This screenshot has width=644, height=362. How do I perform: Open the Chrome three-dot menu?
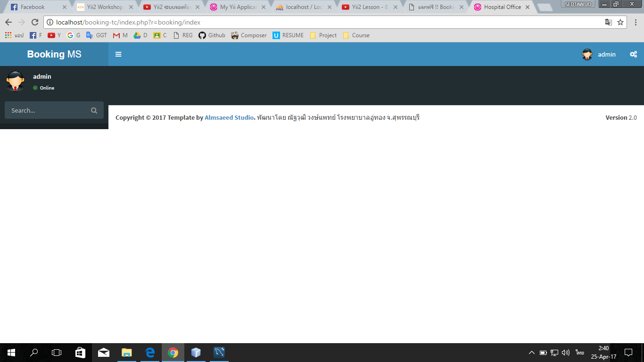tap(636, 22)
